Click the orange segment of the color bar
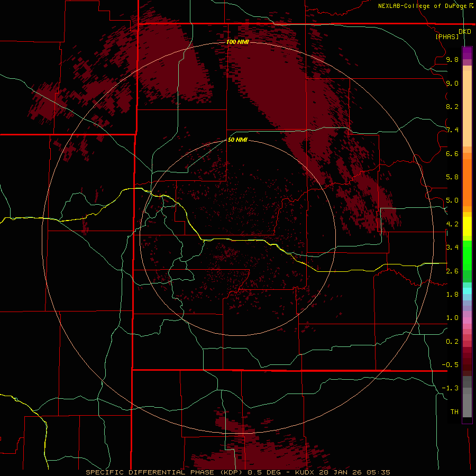Viewport: 476px width, 476px height. coord(467,182)
